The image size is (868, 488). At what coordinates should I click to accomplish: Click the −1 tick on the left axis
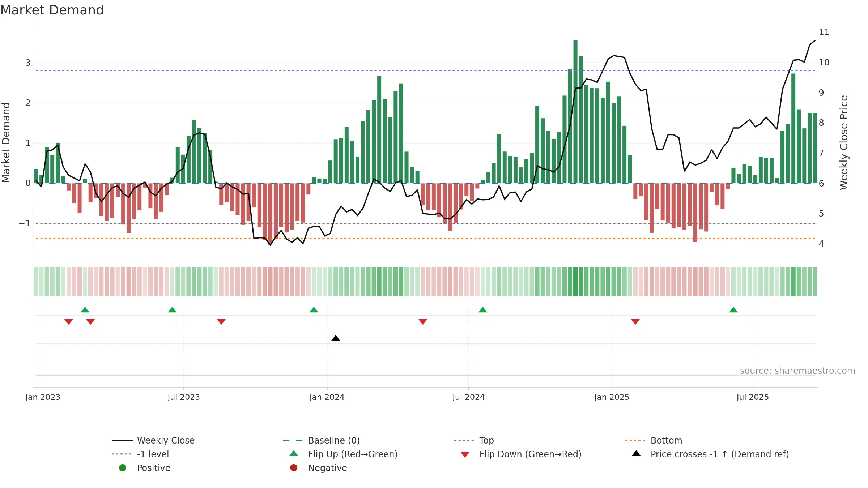click(25, 223)
